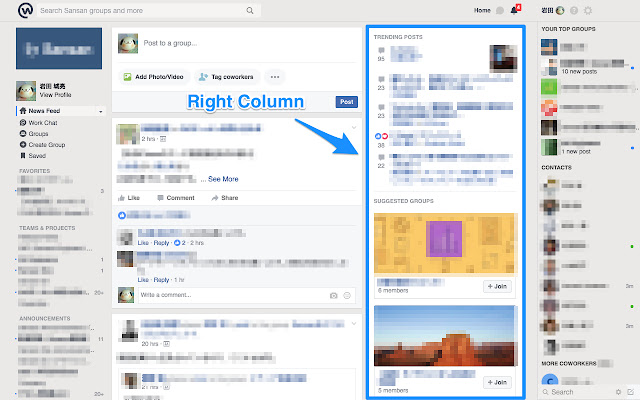Open the top group with 1 new post

[x=589, y=147]
